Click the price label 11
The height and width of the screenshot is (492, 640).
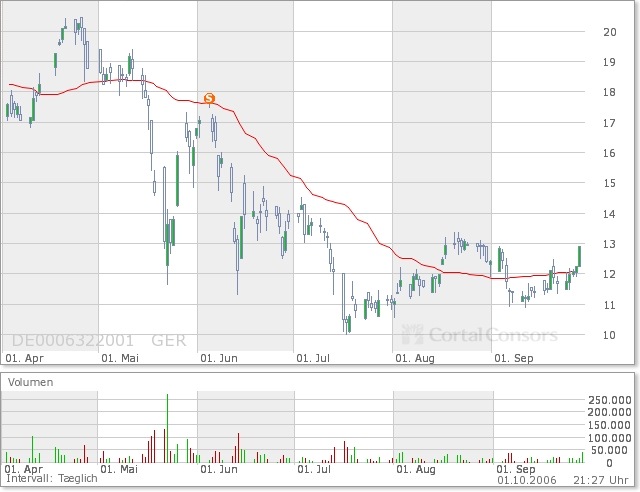(609, 305)
